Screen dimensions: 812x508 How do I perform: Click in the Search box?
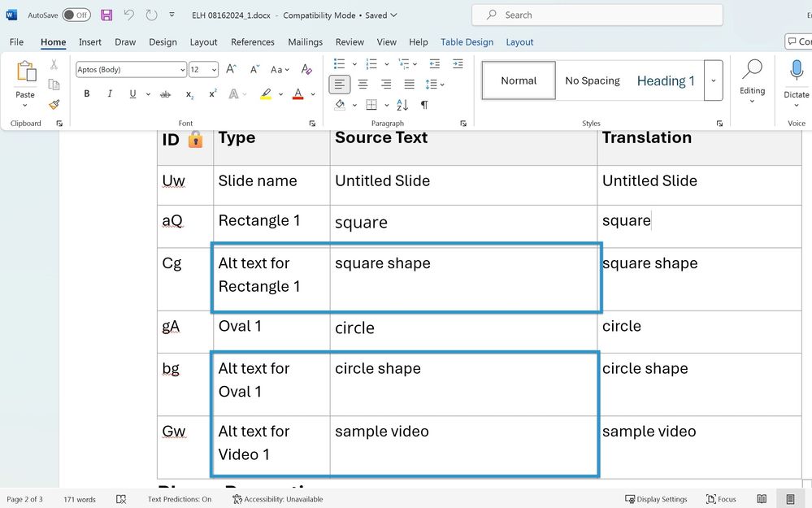pos(597,15)
